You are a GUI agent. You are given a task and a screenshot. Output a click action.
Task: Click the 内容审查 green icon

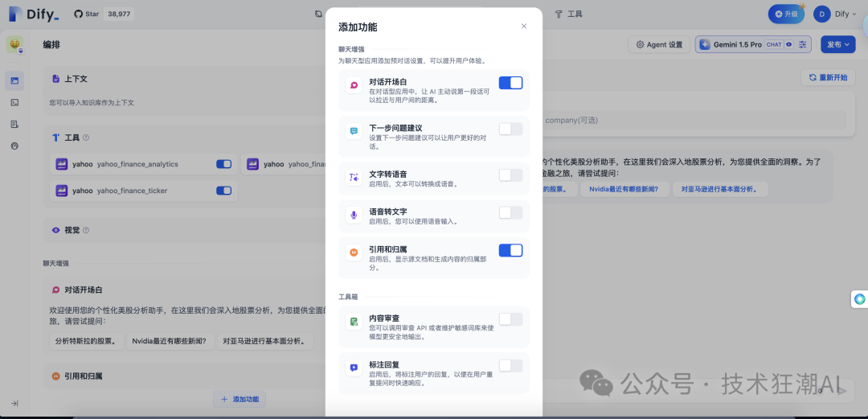[354, 322]
